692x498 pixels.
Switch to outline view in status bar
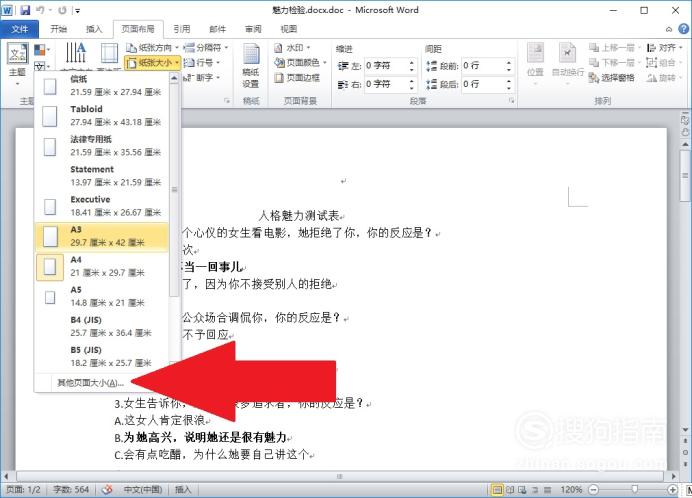(535, 490)
